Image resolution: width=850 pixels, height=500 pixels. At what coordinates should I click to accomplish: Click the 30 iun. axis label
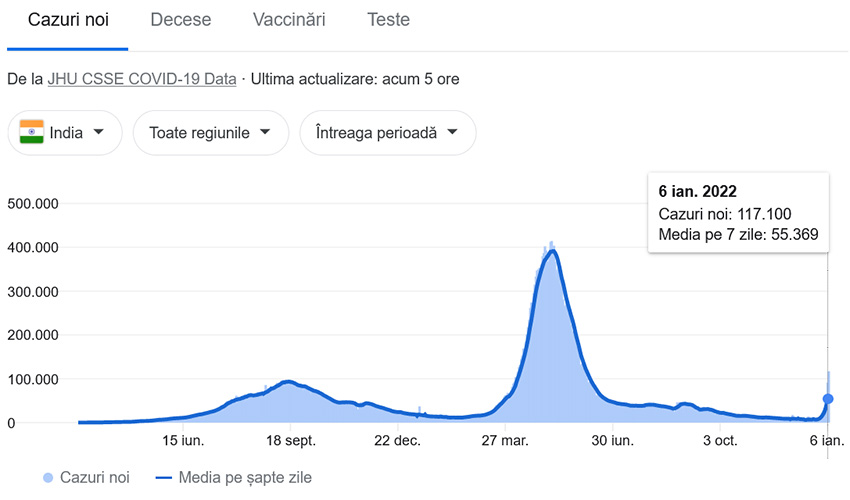tap(613, 440)
